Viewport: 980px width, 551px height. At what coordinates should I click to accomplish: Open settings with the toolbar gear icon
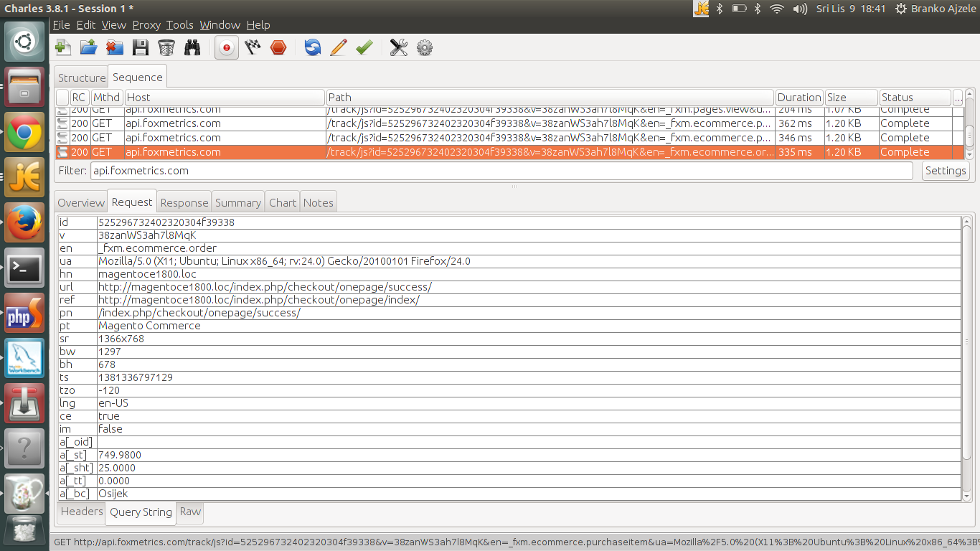(425, 48)
